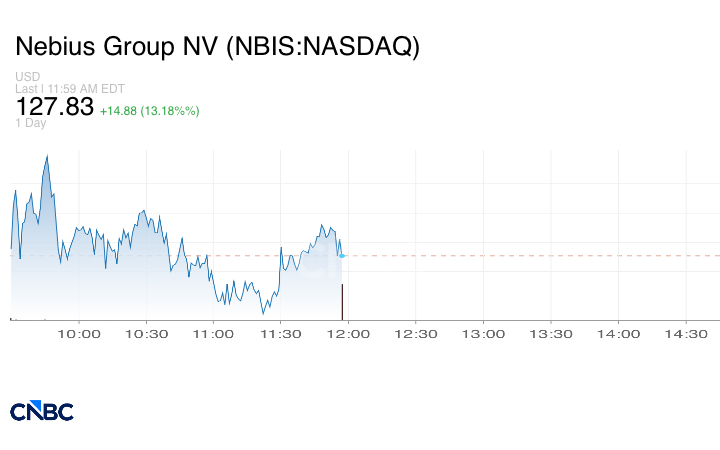The image size is (720, 450).
Task: Click the Nebius Group NV title
Action: tap(217, 46)
